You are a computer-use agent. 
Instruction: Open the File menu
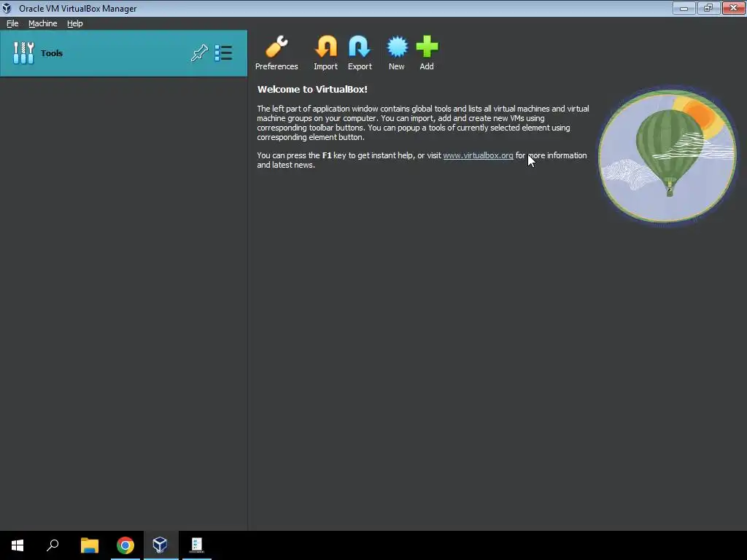point(12,23)
